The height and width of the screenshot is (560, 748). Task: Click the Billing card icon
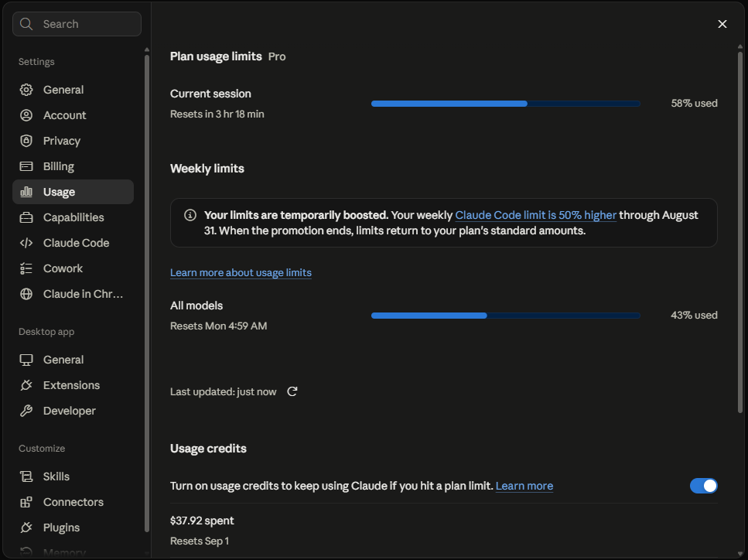[x=26, y=166]
